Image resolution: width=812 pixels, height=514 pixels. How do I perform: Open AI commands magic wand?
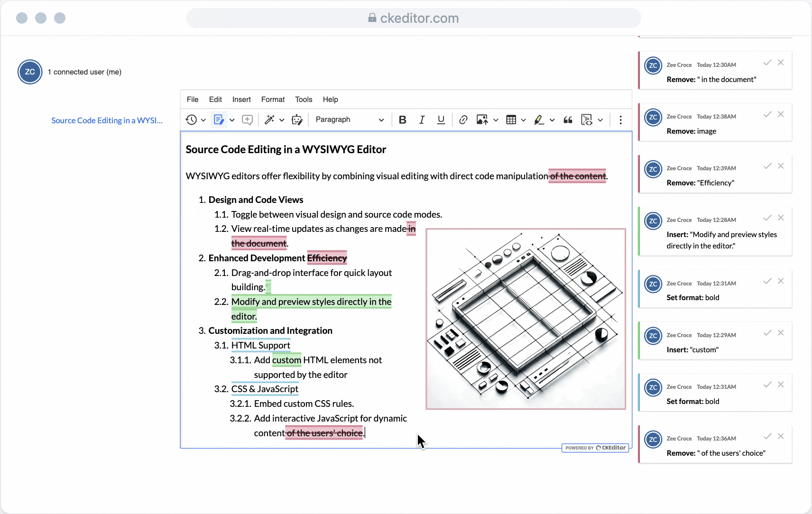pos(269,120)
